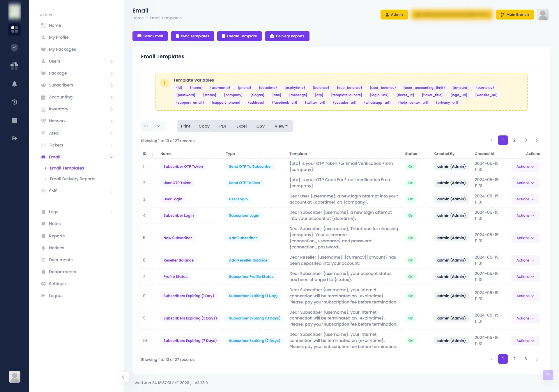The image size is (559, 392).
Task: Open the profile avatar in top right header
Action: point(542,15)
